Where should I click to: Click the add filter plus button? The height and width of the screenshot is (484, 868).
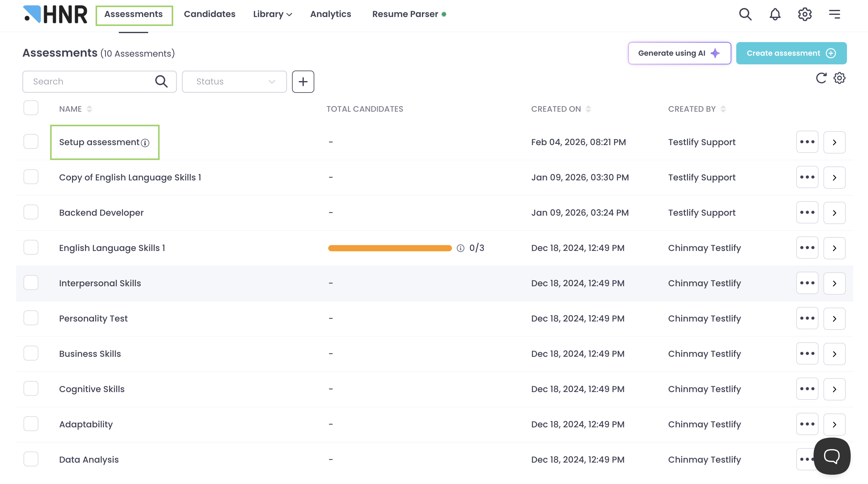tap(303, 81)
